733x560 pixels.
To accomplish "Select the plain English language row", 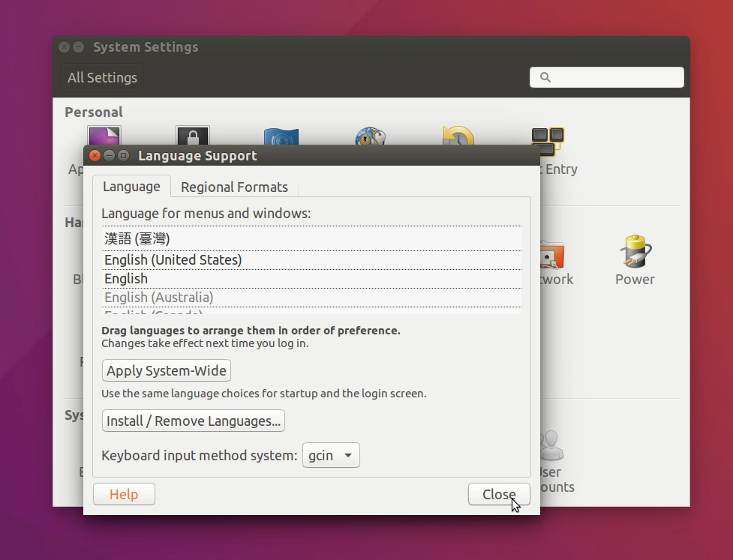I will (311, 279).
